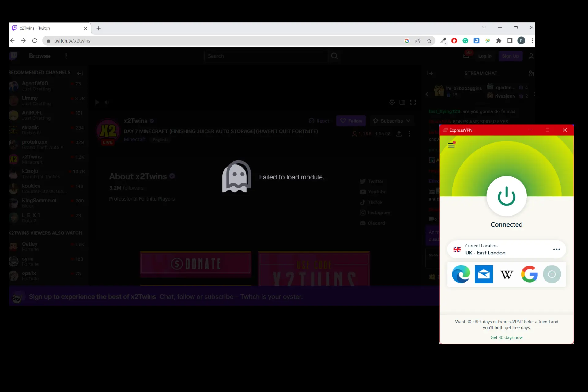Launch Google shortcut from ExpressVPN panel
588x392 pixels.
(x=529, y=274)
